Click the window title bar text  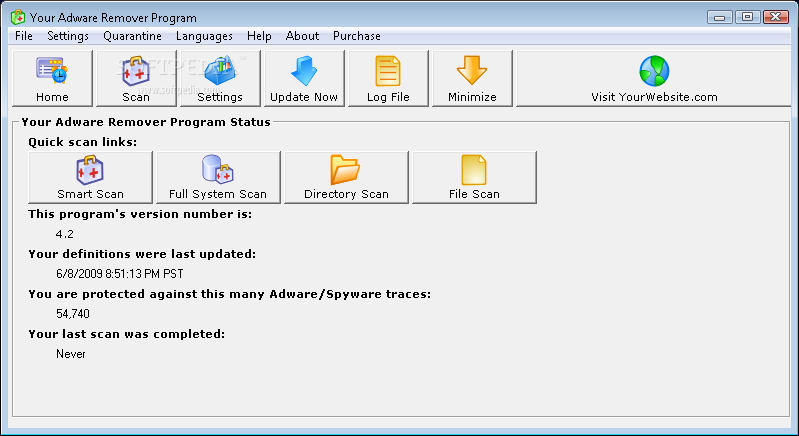[x=113, y=18]
